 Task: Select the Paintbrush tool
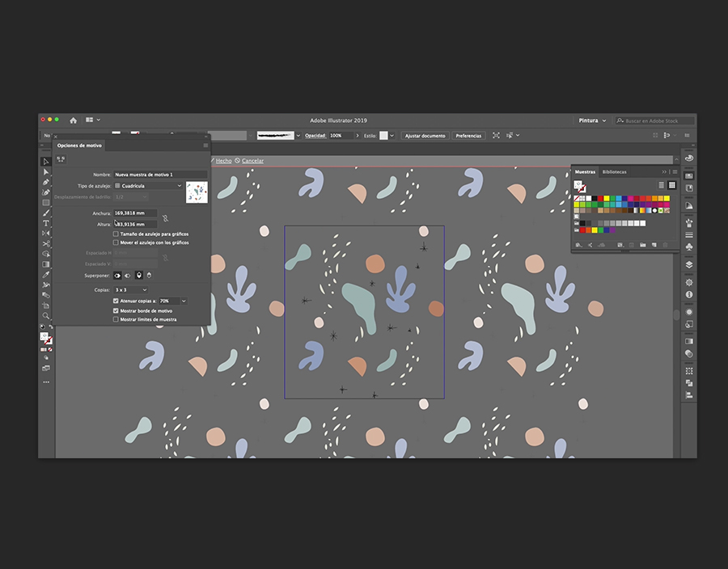45,213
